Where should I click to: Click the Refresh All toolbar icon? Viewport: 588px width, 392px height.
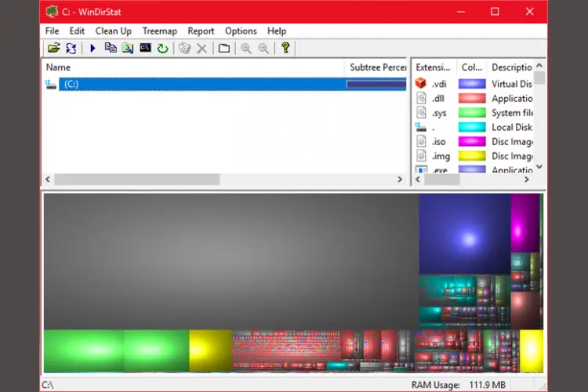click(x=71, y=48)
